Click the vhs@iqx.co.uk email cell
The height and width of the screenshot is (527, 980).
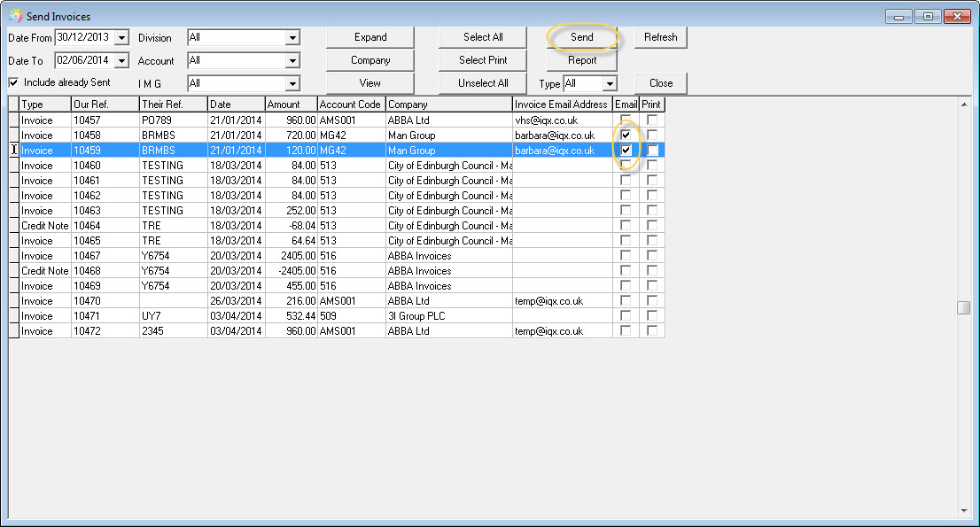tap(563, 120)
